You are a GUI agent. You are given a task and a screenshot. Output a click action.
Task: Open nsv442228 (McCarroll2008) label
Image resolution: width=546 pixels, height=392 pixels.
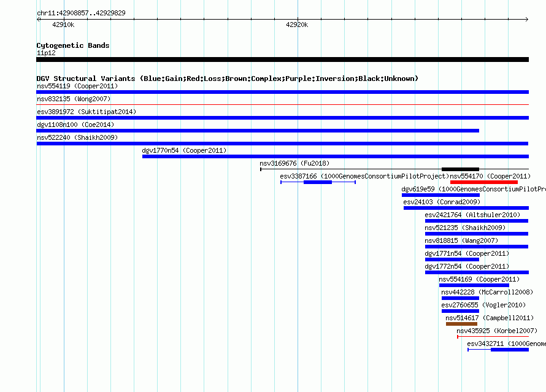coord(487,292)
